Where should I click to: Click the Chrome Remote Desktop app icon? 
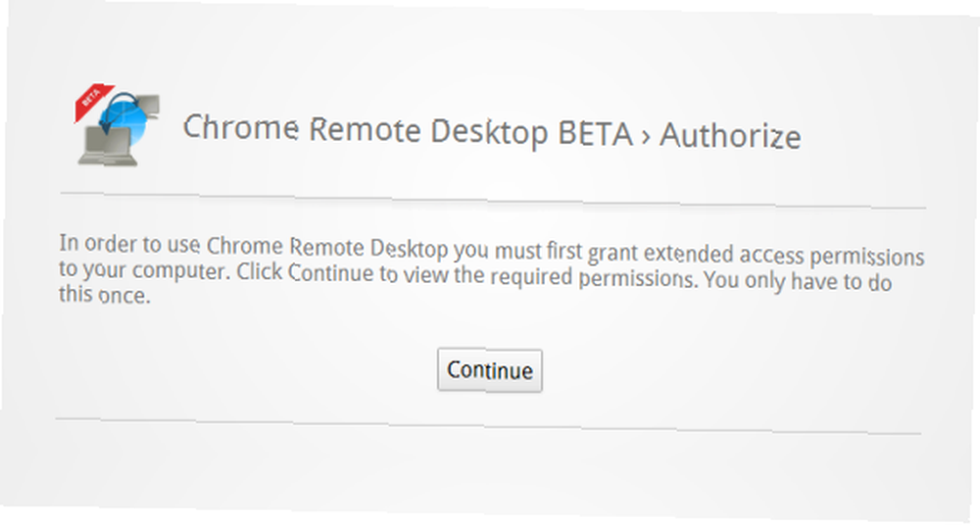point(118,125)
